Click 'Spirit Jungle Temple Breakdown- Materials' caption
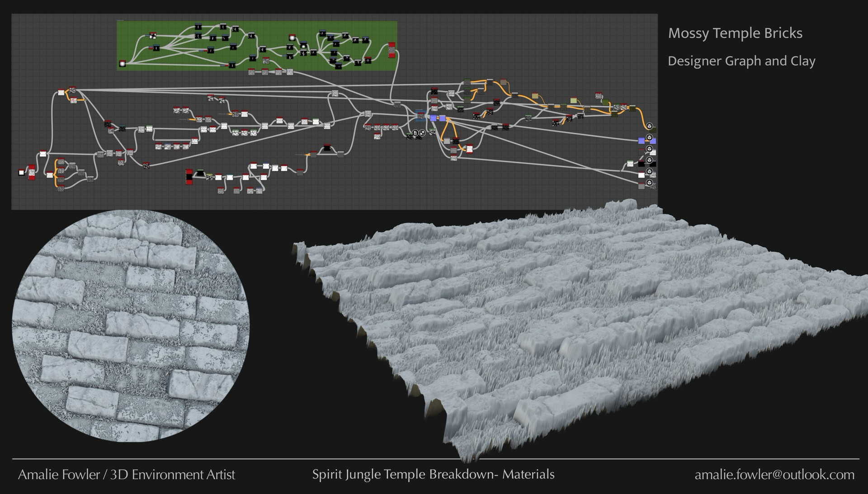 coord(433,474)
